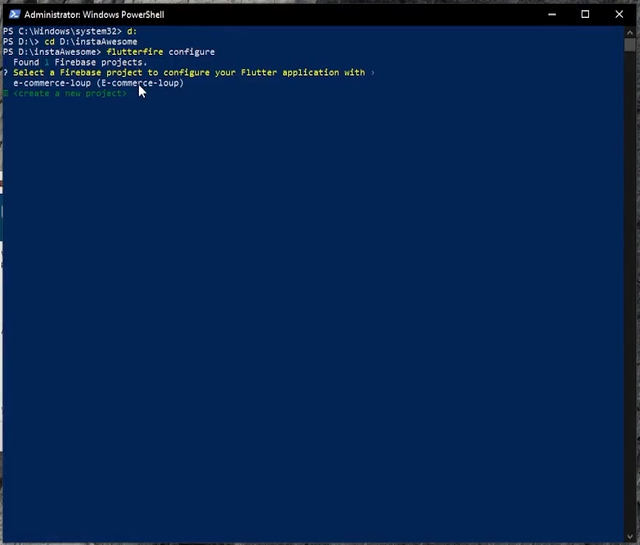Screen dimensions: 640x545
Task: Click the vertical scrollbar thumb
Action: click(x=630, y=44)
